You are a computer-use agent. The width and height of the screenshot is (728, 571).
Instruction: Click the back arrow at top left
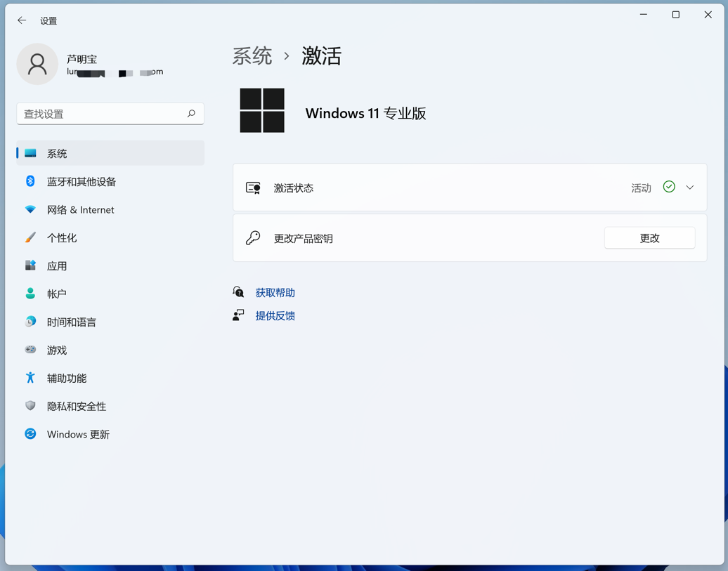[22, 20]
